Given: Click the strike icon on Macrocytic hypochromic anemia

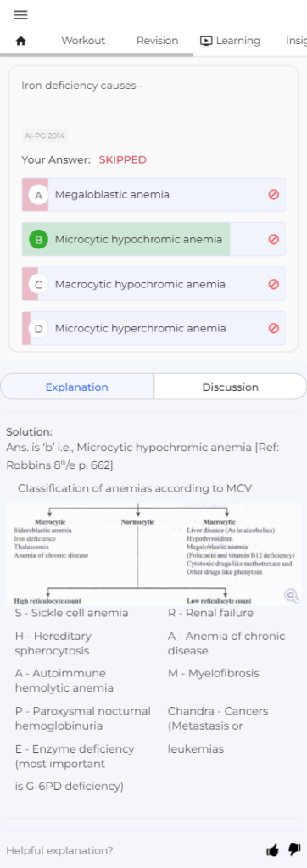Looking at the screenshot, I should 273,284.
